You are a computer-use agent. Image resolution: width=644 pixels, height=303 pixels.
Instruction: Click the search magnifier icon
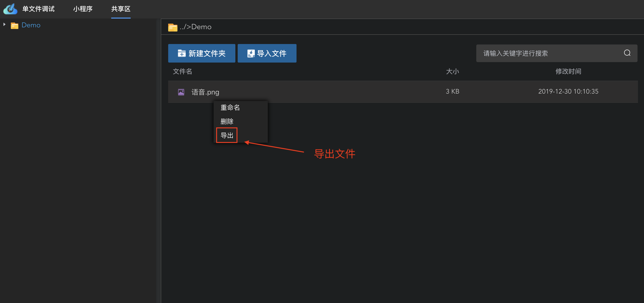click(627, 53)
